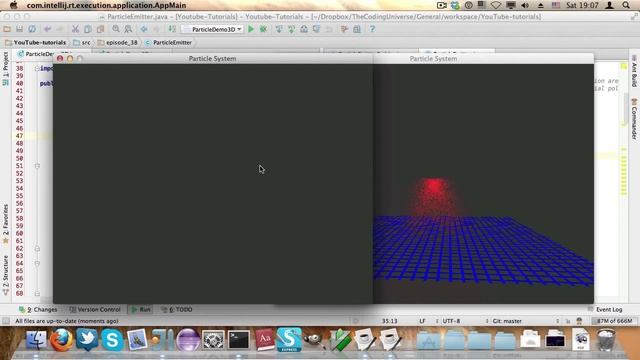Undo using the toolbar back arrow

pos(47,29)
